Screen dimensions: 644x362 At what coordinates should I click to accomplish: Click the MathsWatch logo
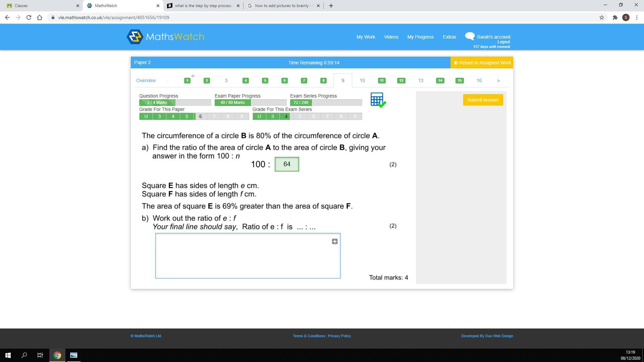click(165, 37)
